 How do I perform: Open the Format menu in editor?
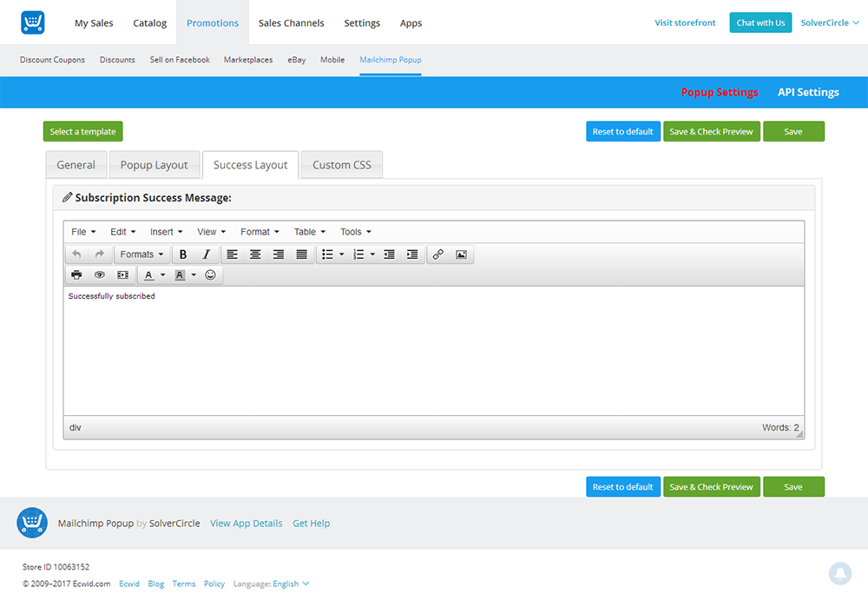260,232
